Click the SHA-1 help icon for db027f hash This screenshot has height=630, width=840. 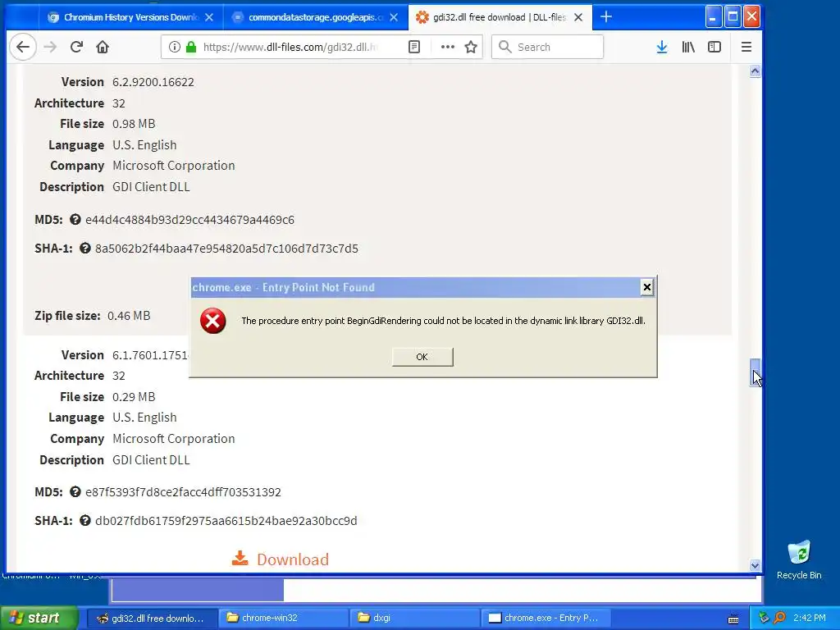click(x=85, y=521)
